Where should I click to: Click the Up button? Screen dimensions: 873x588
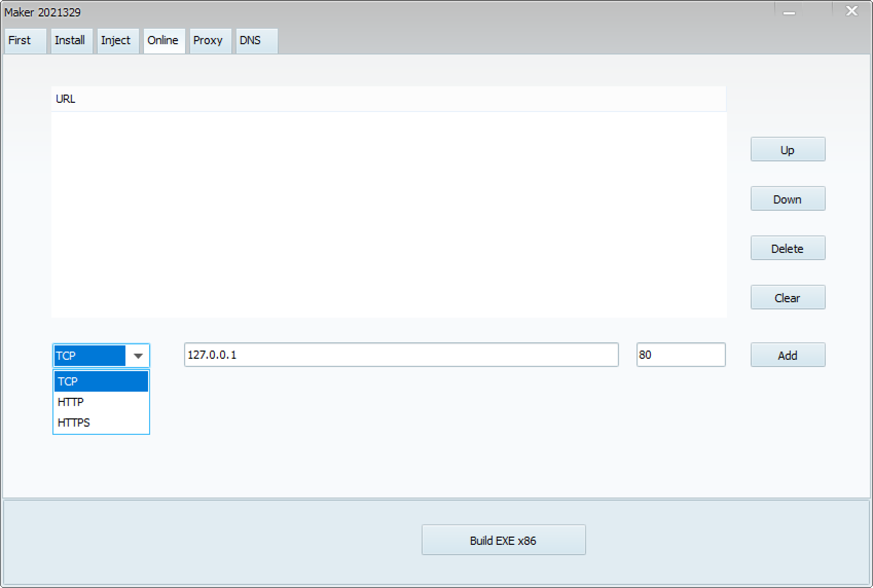787,150
